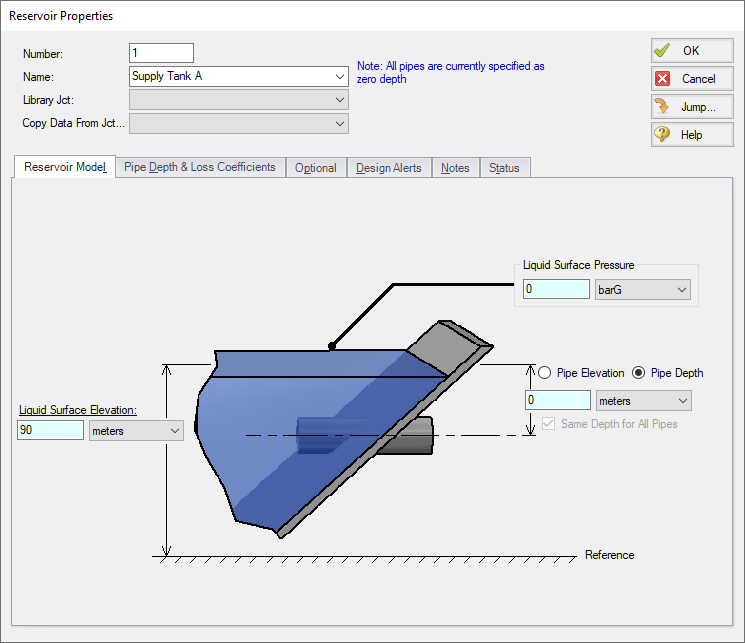Go to the Notes tab

455,168
